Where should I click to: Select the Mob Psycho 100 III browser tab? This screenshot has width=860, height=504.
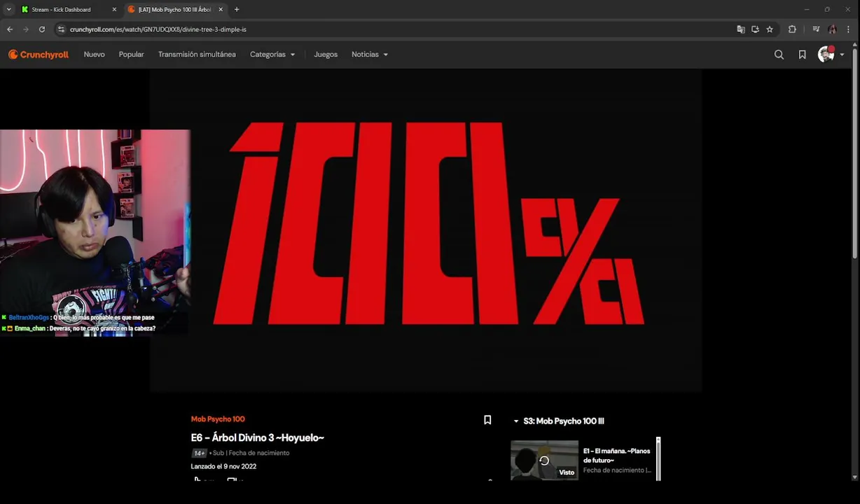tap(174, 10)
